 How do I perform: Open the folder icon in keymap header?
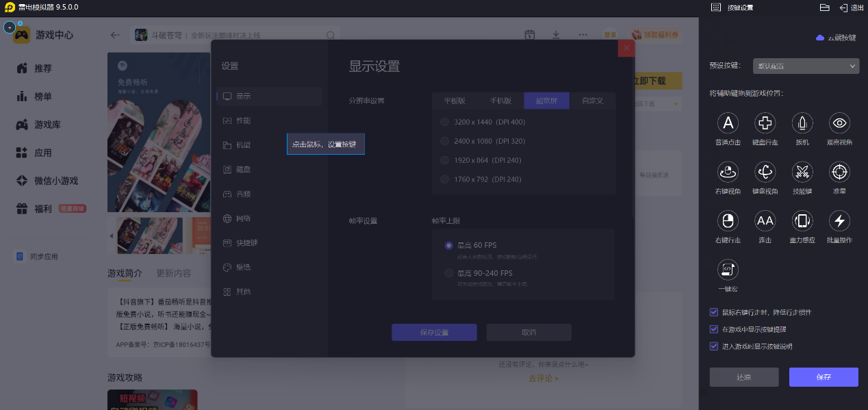824,8
